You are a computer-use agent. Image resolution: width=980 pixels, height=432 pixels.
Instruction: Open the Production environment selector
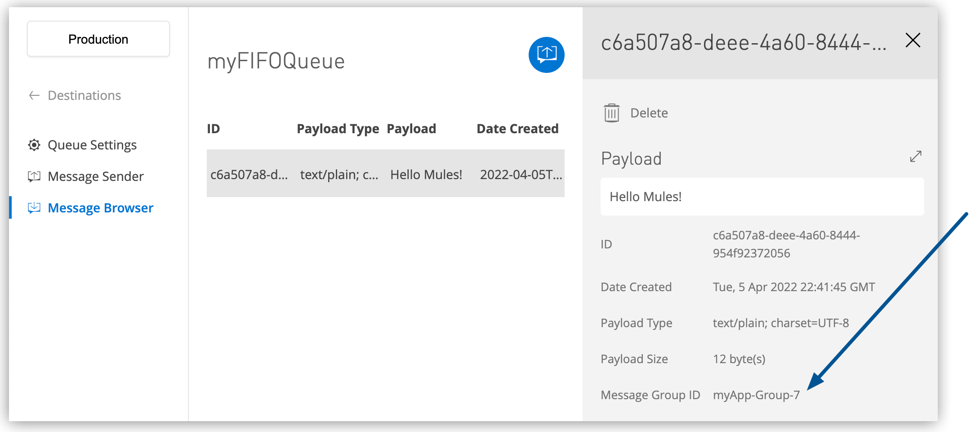click(98, 39)
